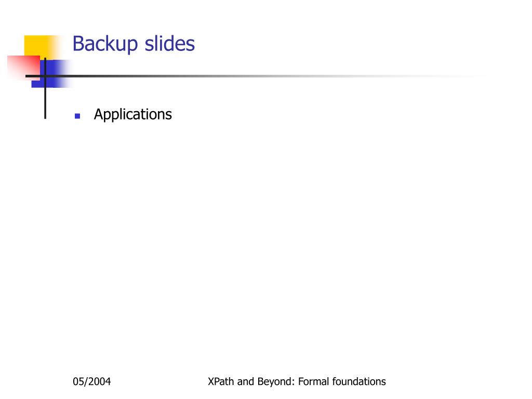Click the word "Formal" in footer
The height and width of the screenshot is (399, 532).
[313, 381]
